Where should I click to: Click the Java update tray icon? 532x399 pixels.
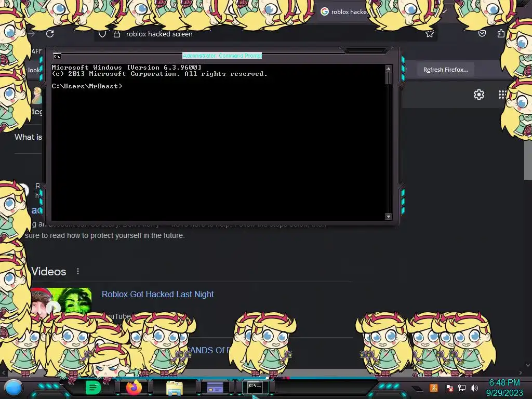coord(434,388)
